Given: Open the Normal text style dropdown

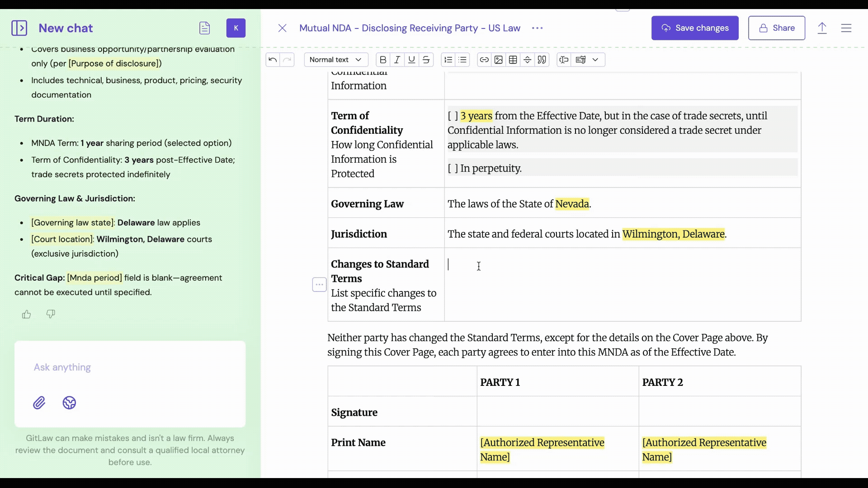Looking at the screenshot, I should pos(335,60).
